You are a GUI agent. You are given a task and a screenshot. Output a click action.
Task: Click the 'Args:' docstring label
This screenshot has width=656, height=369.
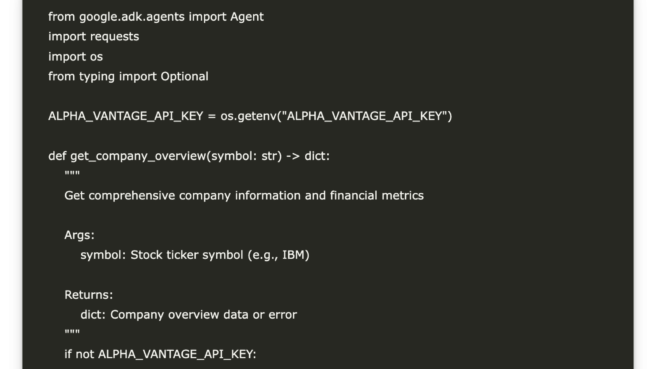(x=79, y=235)
